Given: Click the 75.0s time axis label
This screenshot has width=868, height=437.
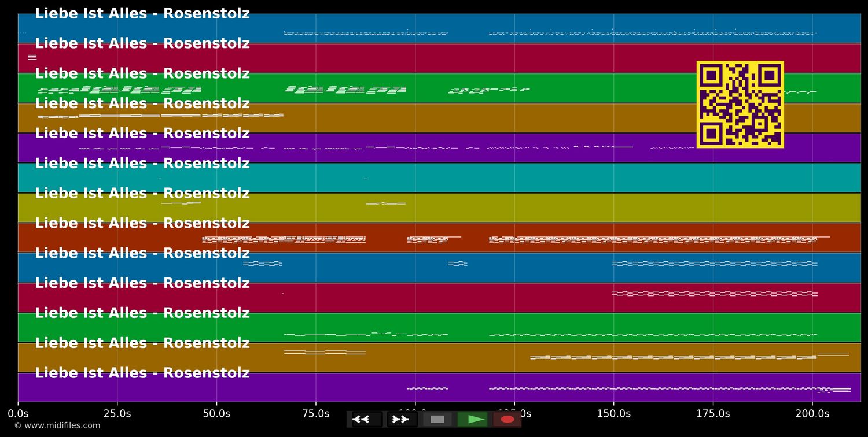Looking at the screenshot, I should (x=316, y=413).
